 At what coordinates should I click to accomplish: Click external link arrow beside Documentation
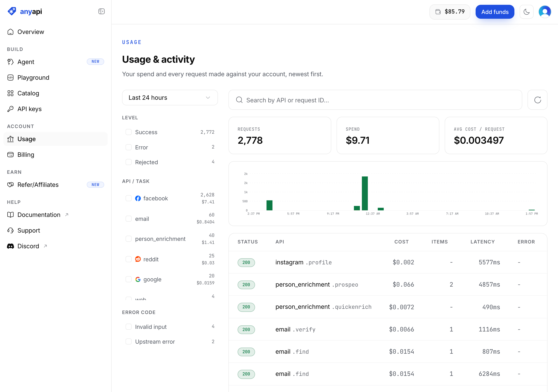click(67, 215)
